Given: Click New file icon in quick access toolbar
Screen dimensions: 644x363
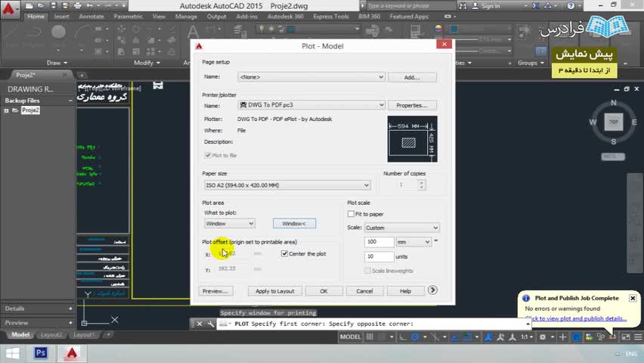Looking at the screenshot, I should (29, 6).
